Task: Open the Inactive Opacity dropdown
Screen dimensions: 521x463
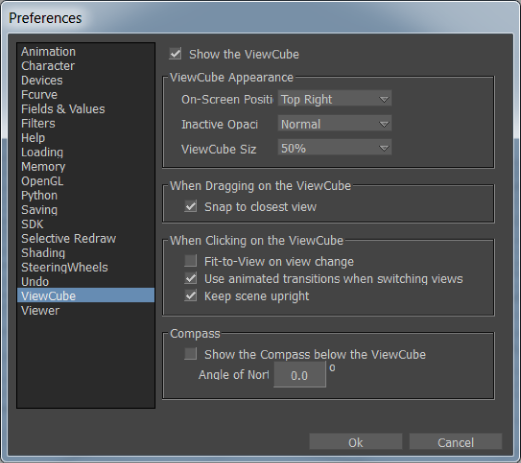Action: click(334, 124)
